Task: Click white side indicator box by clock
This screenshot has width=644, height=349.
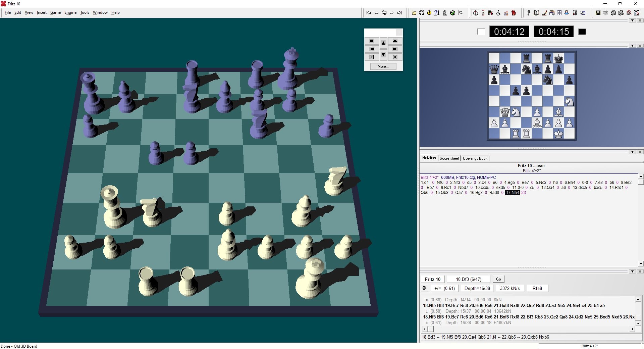Action: point(481,32)
